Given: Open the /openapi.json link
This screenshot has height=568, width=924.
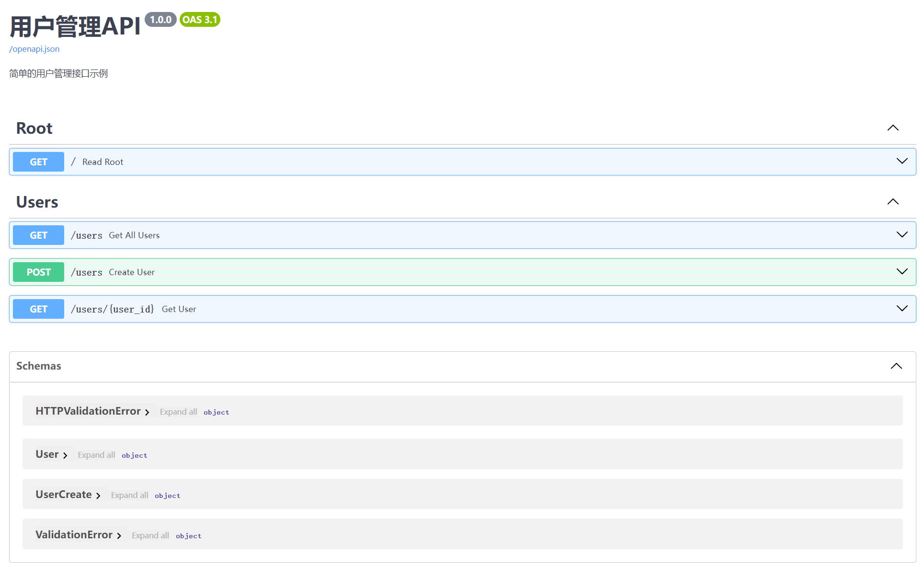Looking at the screenshot, I should tap(34, 49).
